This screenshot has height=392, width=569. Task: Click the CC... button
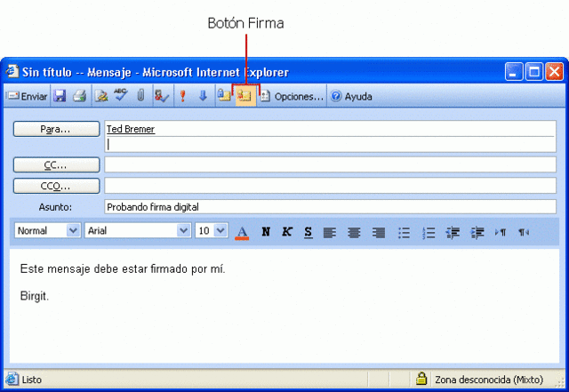[x=56, y=164]
